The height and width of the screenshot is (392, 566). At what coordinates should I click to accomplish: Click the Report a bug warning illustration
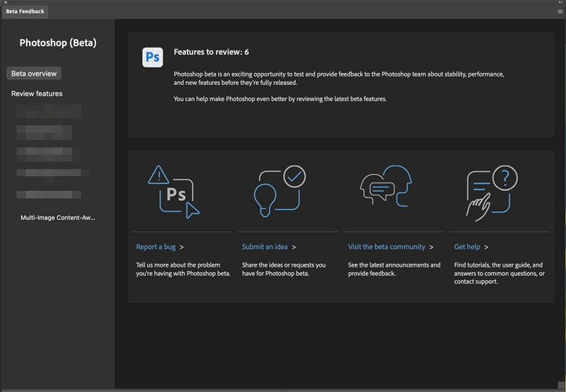pos(173,192)
